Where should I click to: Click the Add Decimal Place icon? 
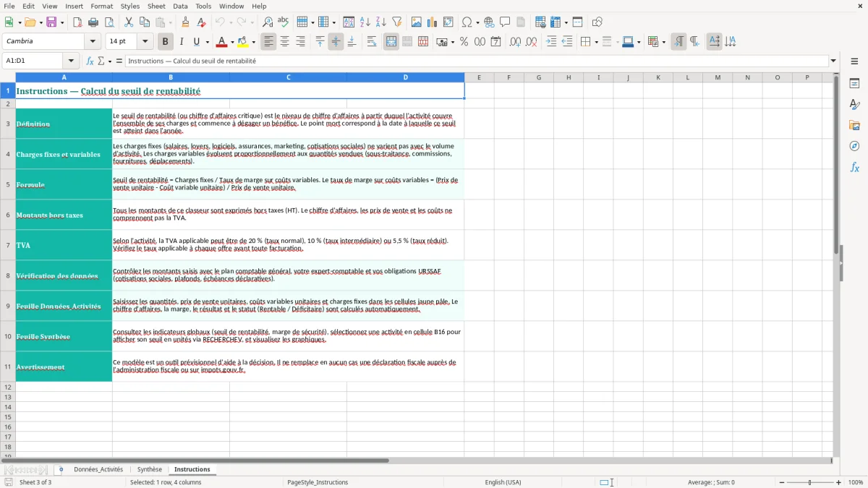click(515, 42)
